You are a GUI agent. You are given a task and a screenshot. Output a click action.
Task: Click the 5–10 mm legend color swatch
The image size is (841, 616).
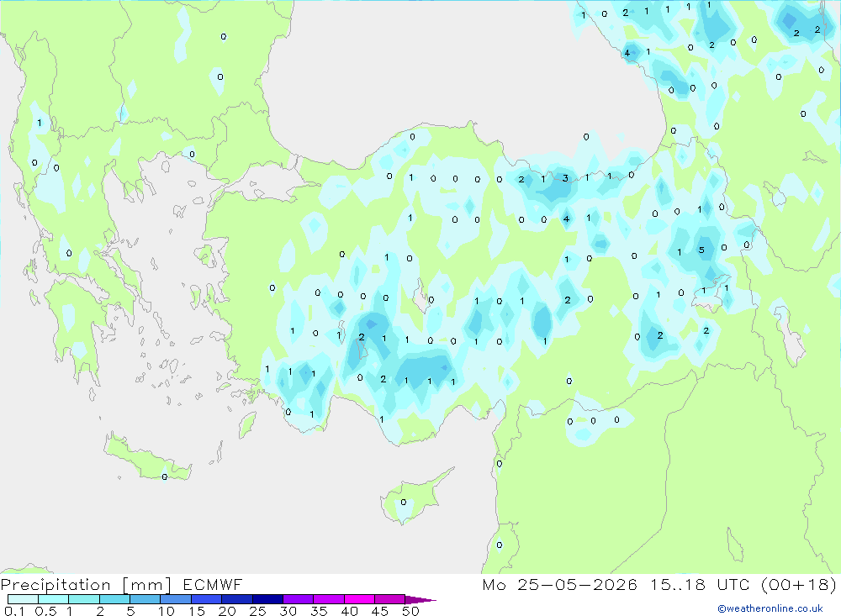point(145,599)
